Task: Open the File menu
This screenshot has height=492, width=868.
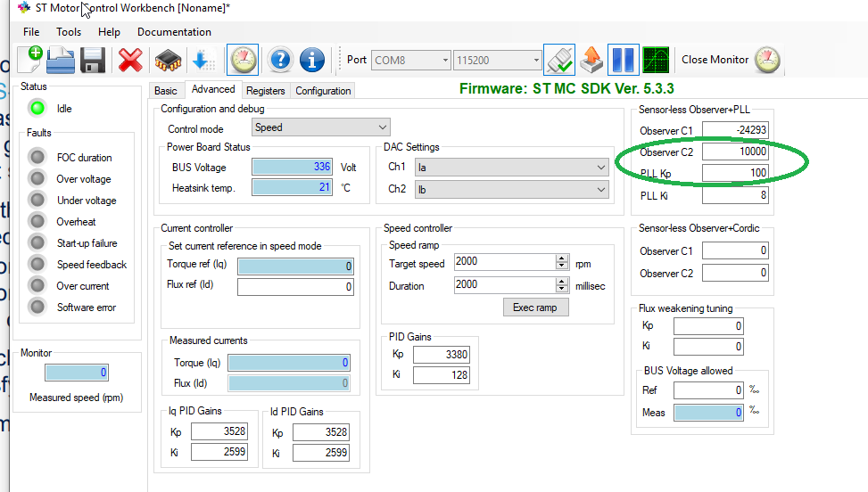Action: click(x=31, y=32)
